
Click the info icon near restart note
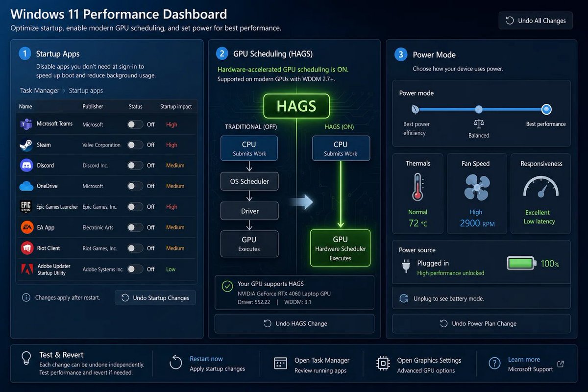[26, 297]
